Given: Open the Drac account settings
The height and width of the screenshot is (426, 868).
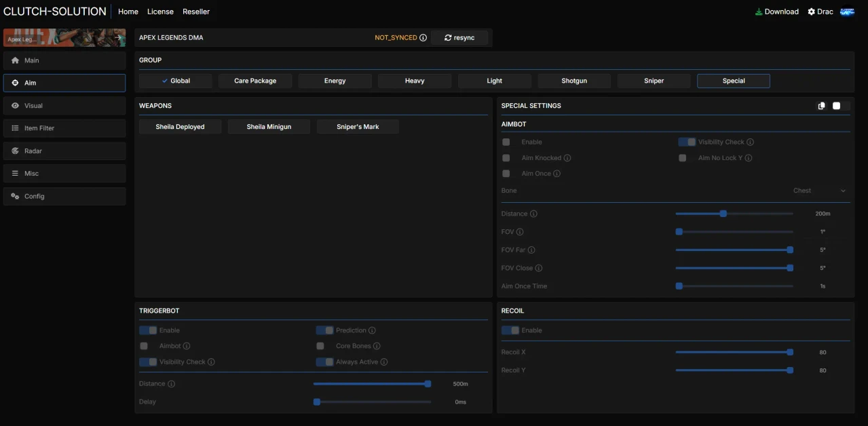Looking at the screenshot, I should tap(820, 12).
